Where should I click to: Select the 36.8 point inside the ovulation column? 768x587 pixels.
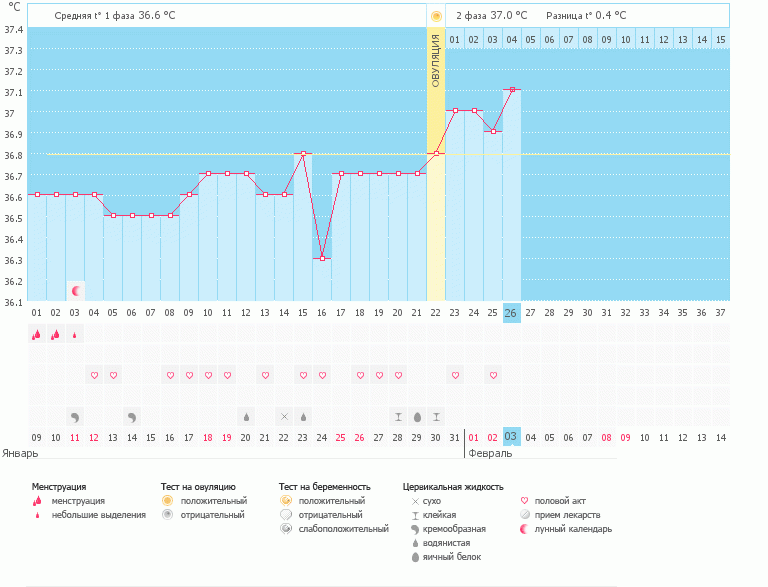coord(436,153)
